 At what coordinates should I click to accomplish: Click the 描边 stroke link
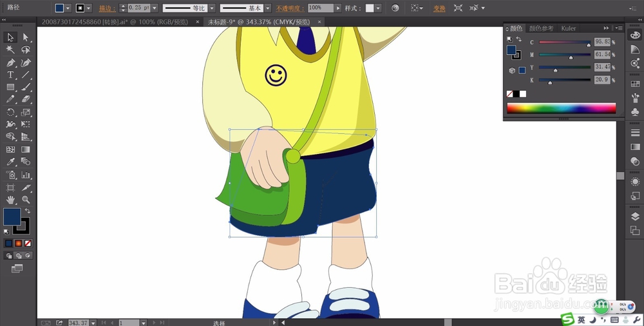(x=107, y=8)
